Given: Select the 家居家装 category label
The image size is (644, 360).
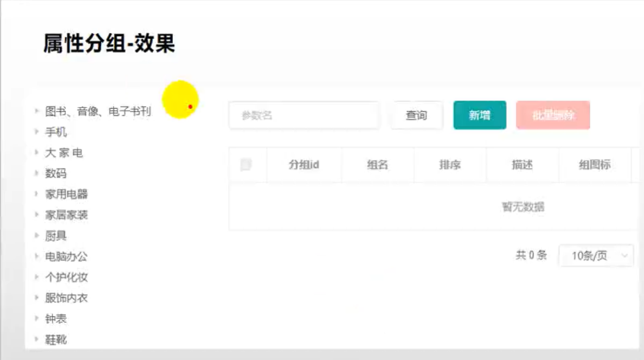Looking at the screenshot, I should coord(66,215).
